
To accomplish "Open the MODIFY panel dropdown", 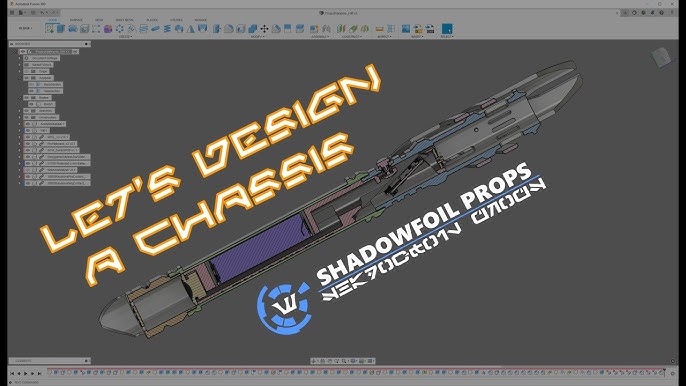I will [257, 37].
